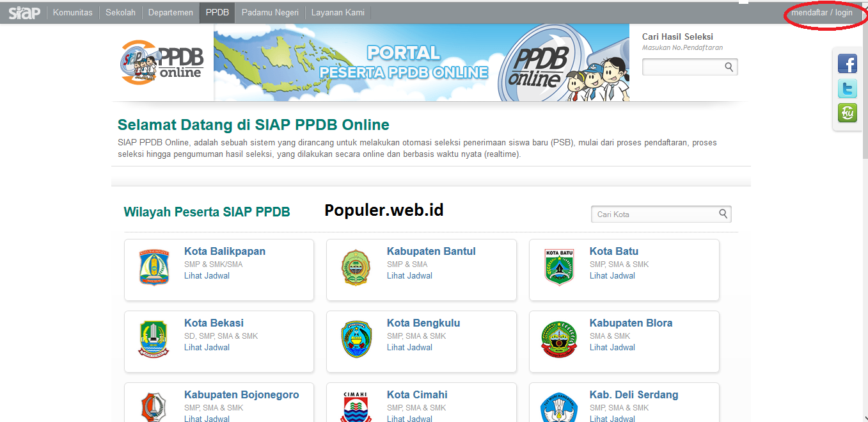Open the Facebook share icon

tap(848, 64)
